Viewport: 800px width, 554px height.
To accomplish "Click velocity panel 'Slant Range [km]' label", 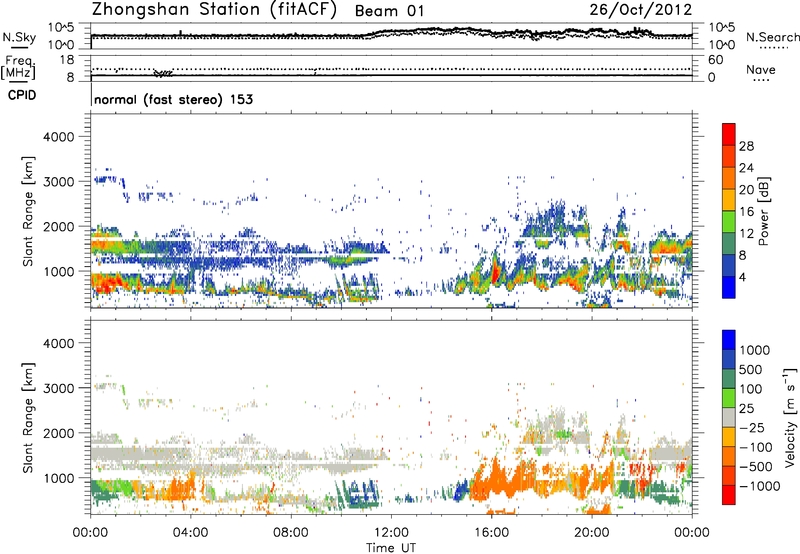I will pos(28,417).
